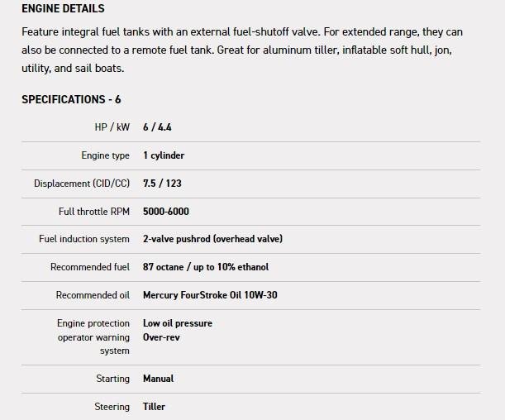Click the Over-rev warning text
Image resolution: width=505 pixels, height=420 pixels.
pos(161,337)
